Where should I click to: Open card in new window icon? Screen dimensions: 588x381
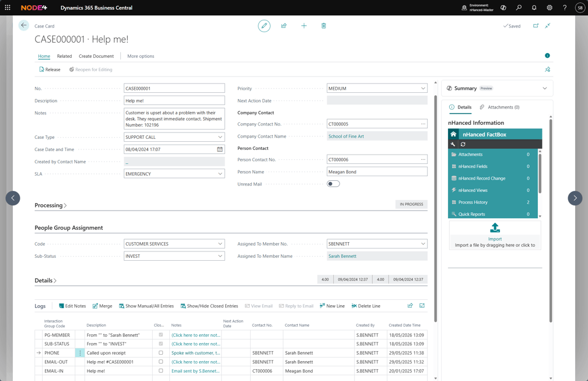tap(535, 26)
